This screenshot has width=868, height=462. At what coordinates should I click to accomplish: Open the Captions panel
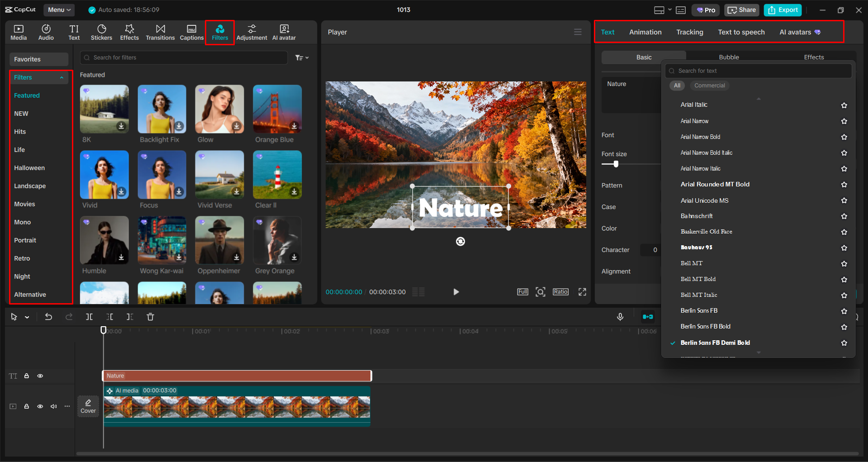coord(191,32)
